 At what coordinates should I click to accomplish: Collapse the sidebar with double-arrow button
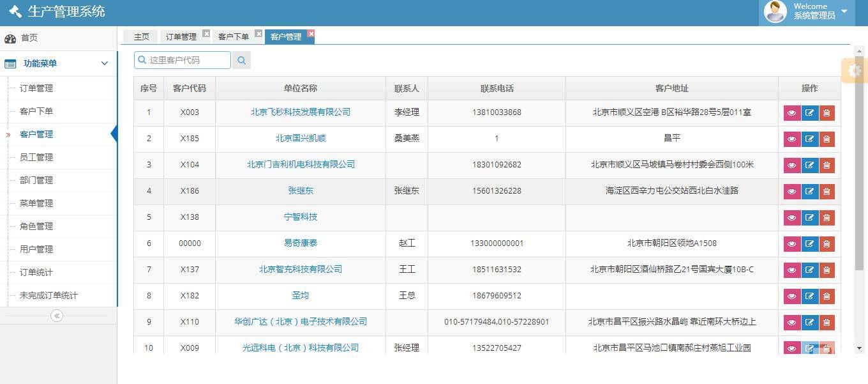click(57, 316)
